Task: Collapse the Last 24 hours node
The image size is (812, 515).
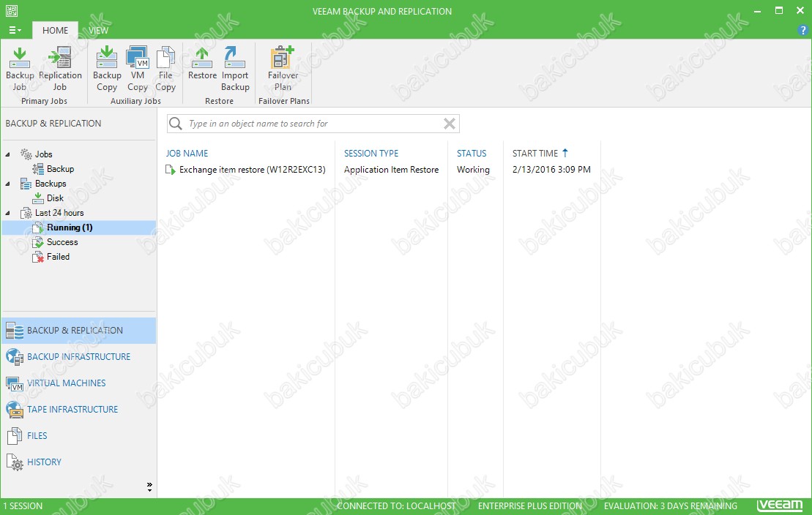Action: (x=8, y=213)
